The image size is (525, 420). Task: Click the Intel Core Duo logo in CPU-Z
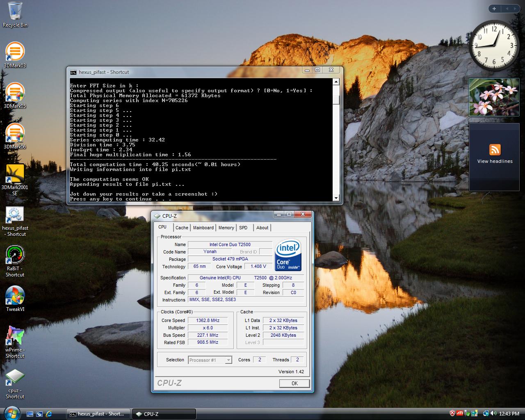point(288,255)
